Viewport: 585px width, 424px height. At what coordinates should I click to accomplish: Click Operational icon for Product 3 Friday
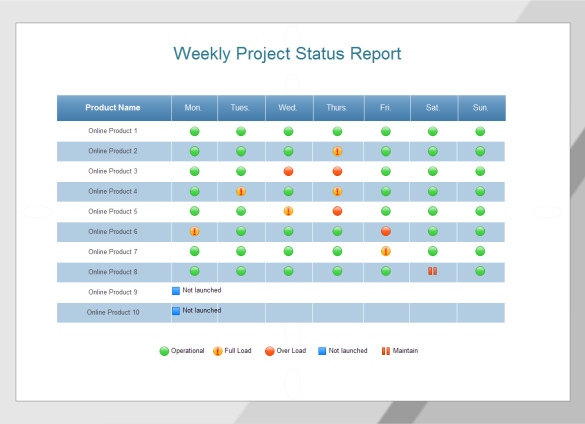click(x=386, y=171)
